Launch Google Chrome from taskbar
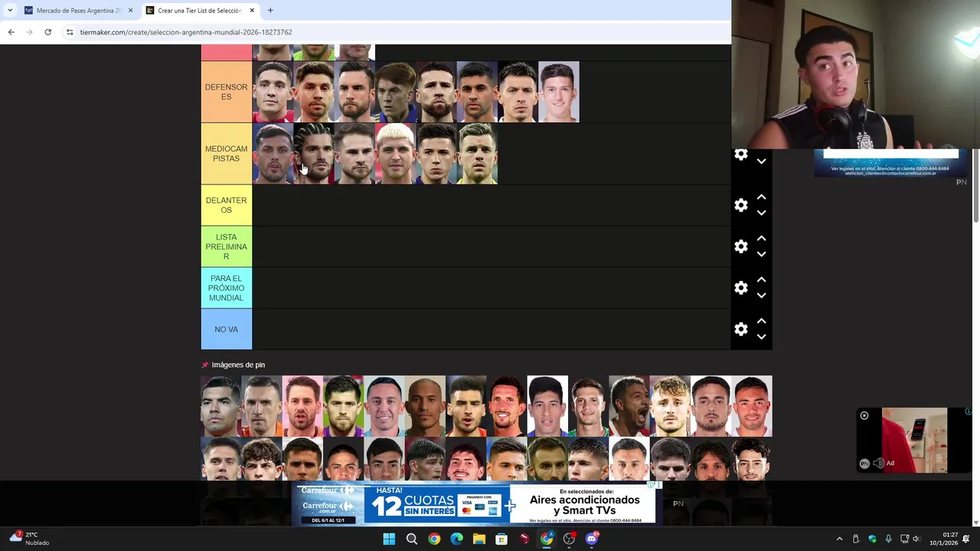 pos(434,539)
